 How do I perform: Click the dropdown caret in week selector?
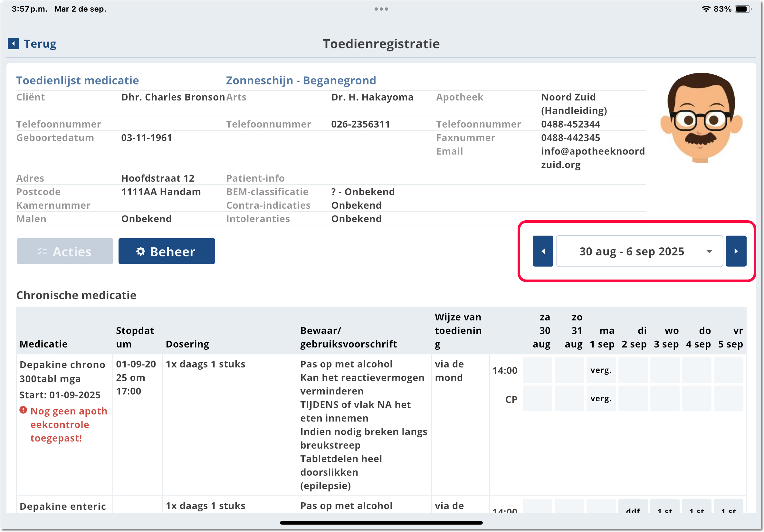[x=709, y=251]
